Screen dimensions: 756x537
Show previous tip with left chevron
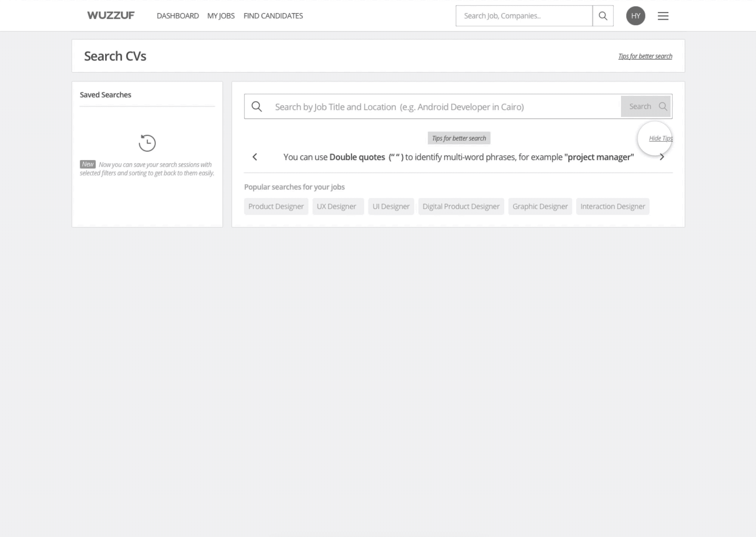point(255,157)
